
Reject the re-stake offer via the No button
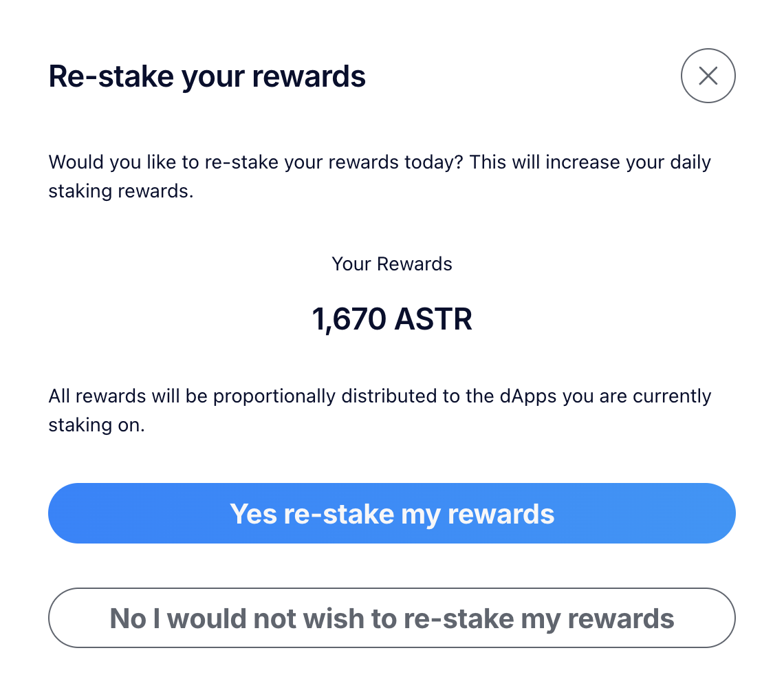[x=391, y=618]
